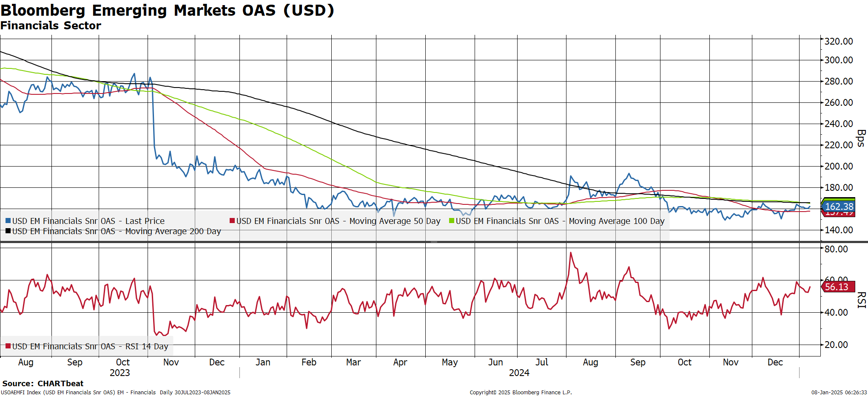Click the 300.00 y-axis label
Viewport: 868px width, 396px height.
[x=839, y=60]
